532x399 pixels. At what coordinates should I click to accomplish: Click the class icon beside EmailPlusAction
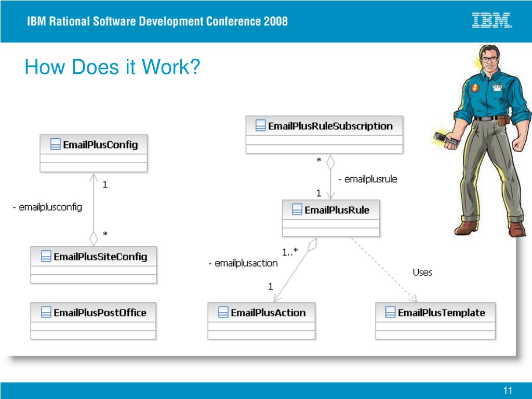coord(223,312)
